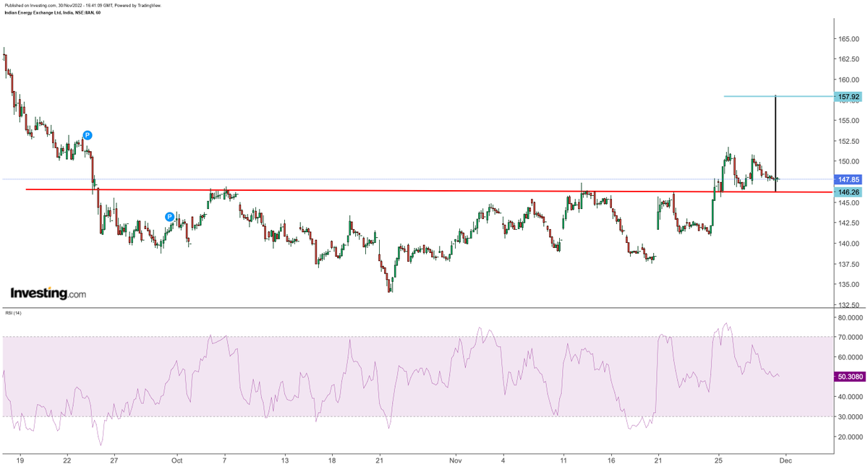Click the P marker near Oct 1
Viewport: 868px width, 467px height.
169,216
